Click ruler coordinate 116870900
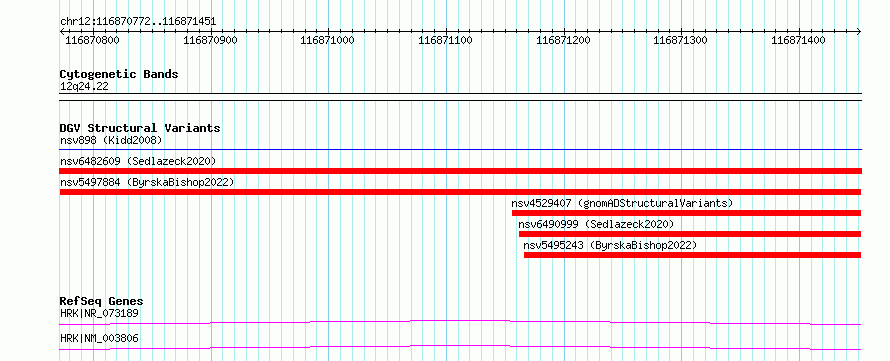Viewport: 890px width, 361px height. pyautogui.click(x=211, y=40)
